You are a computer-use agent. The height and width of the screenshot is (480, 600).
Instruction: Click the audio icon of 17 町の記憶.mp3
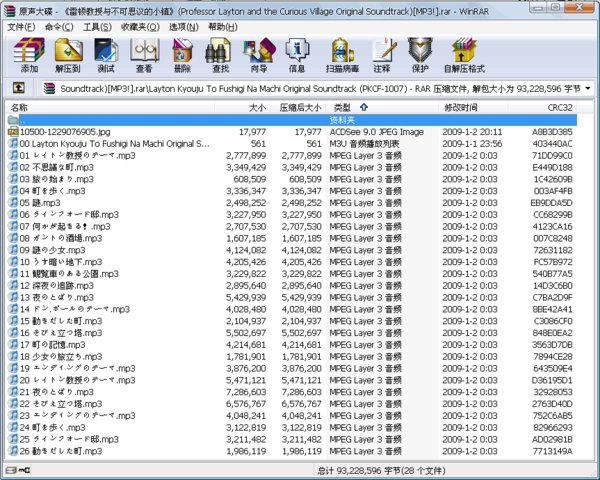[x=13, y=344]
